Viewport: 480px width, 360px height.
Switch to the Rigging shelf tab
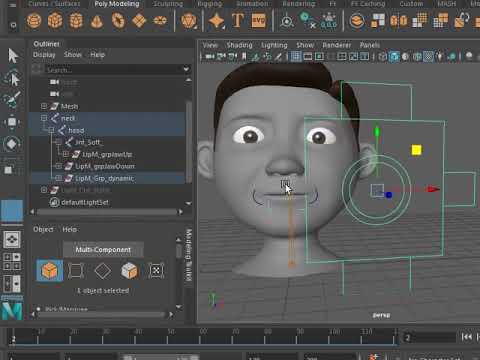(210, 4)
